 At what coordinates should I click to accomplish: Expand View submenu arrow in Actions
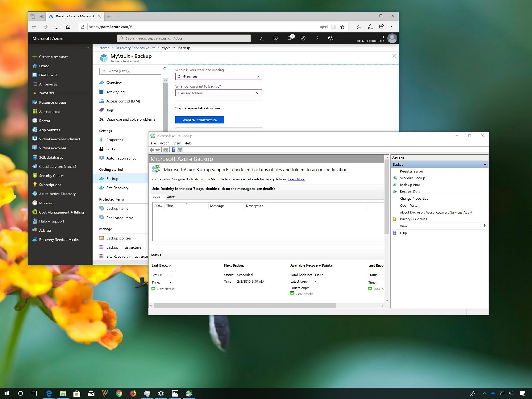pos(485,226)
